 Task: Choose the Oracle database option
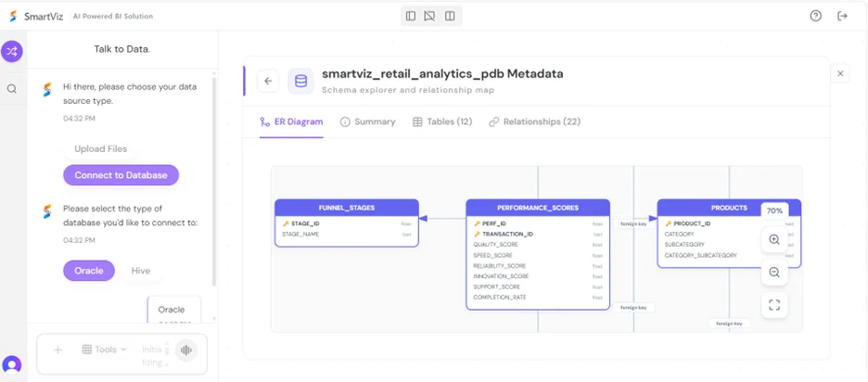pos(89,271)
